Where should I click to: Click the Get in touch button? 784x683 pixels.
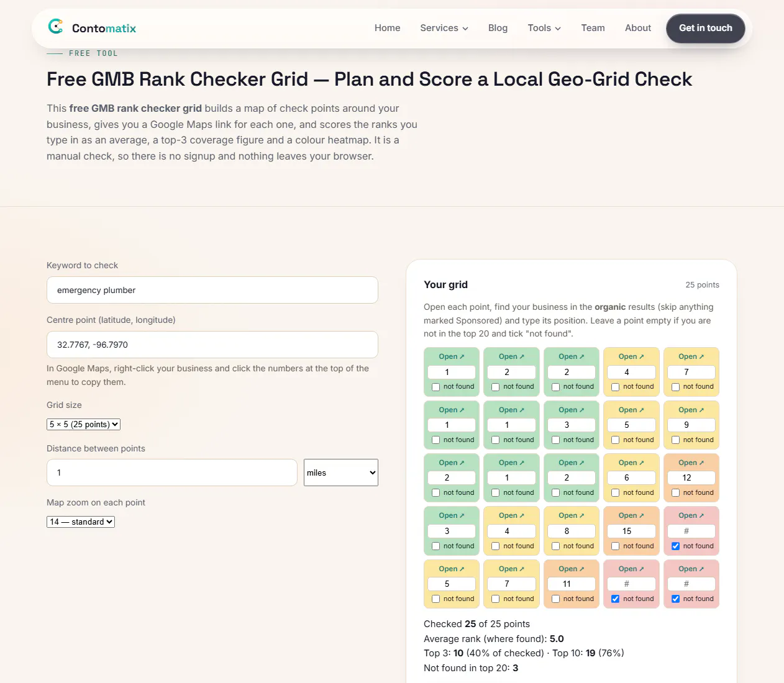coord(706,29)
